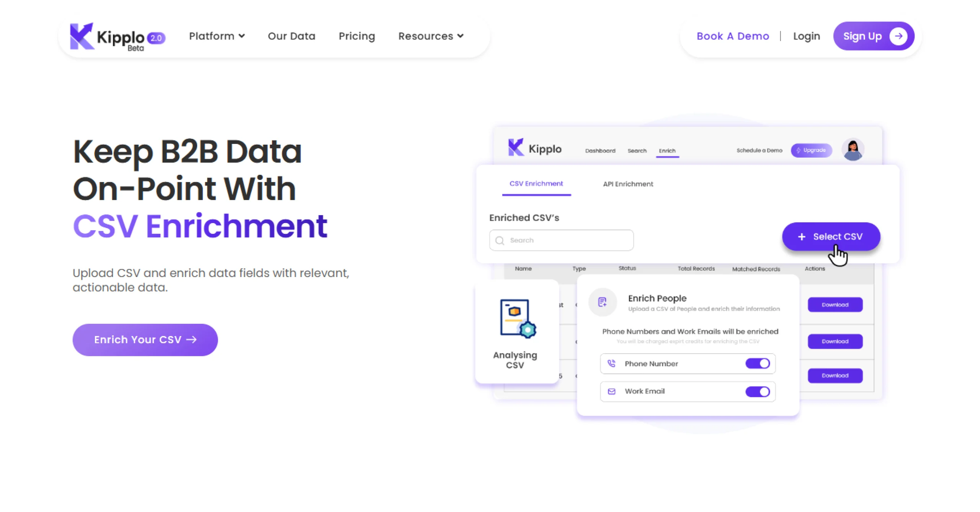The width and height of the screenshot is (980, 512).
Task: Open Book A Demo
Action: (x=732, y=36)
